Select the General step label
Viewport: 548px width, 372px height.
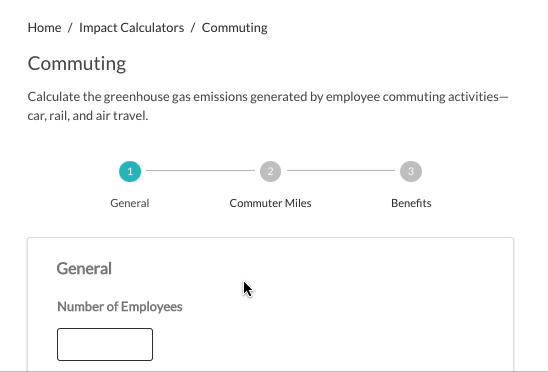(130, 203)
